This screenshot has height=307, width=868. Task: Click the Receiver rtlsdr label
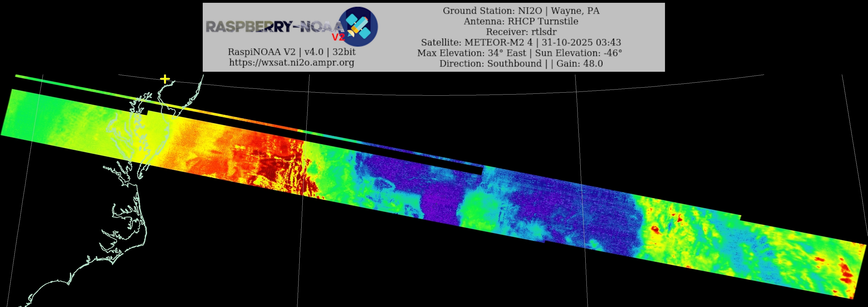[521, 32]
